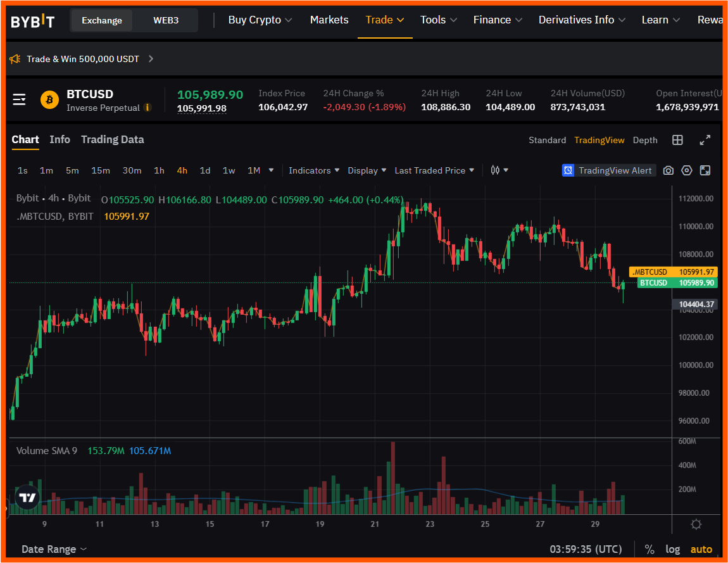
Task: Click the 03:59:35 (UTC) time display
Action: [x=586, y=550]
